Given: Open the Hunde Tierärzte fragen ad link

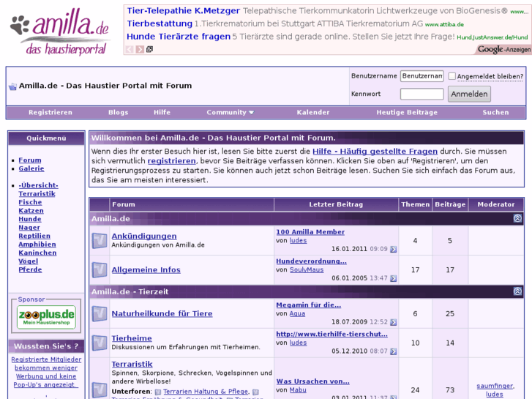Looking at the screenshot, I should [179, 37].
